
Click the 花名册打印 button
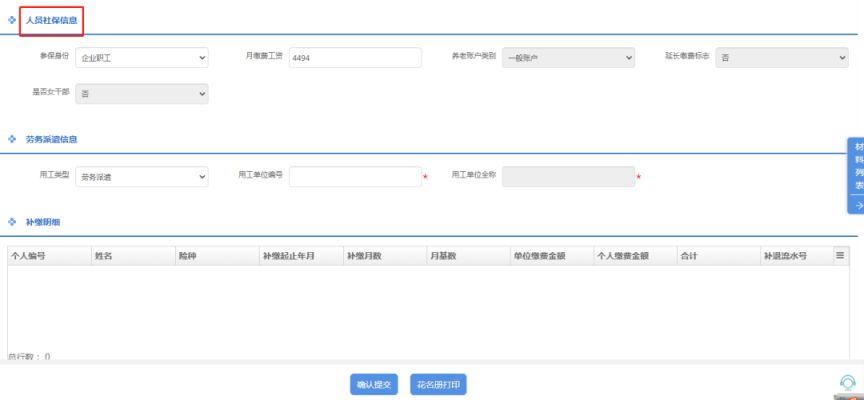pyautogui.click(x=438, y=385)
